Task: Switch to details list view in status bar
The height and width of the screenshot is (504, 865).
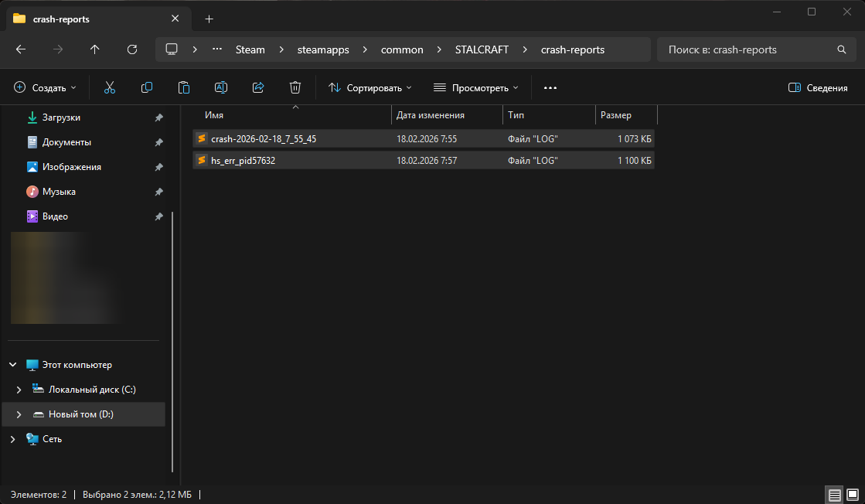Action: 834,495
